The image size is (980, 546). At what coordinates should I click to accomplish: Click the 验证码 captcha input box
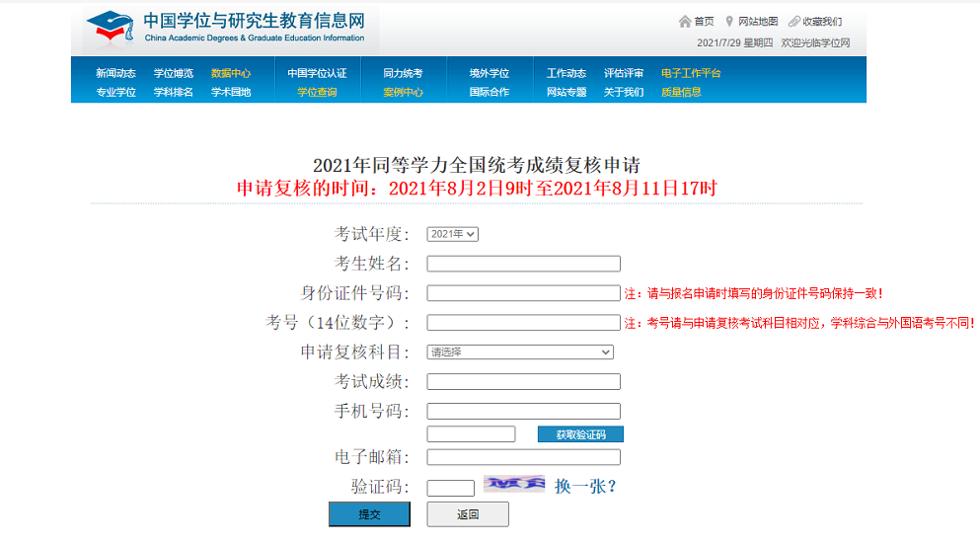click(x=451, y=488)
